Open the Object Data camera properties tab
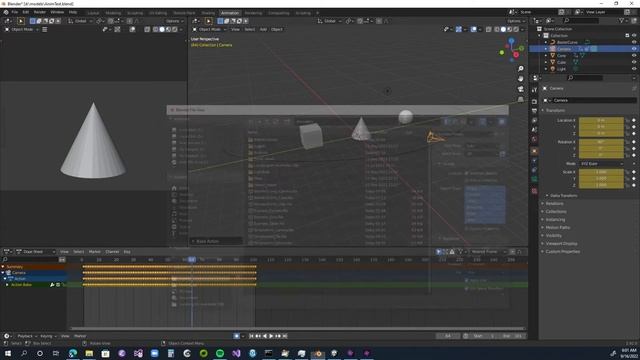This screenshot has width=640, height=360. click(534, 179)
